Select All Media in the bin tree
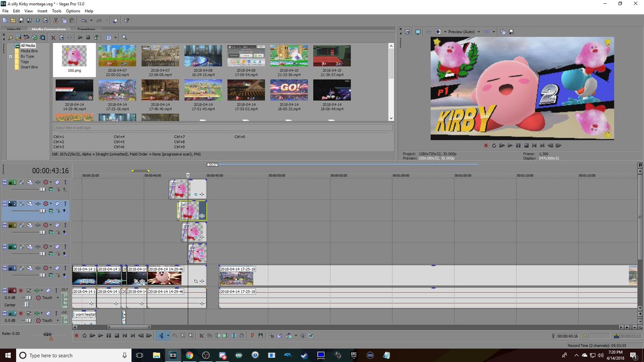This screenshot has height=362, width=644. pos(28,46)
